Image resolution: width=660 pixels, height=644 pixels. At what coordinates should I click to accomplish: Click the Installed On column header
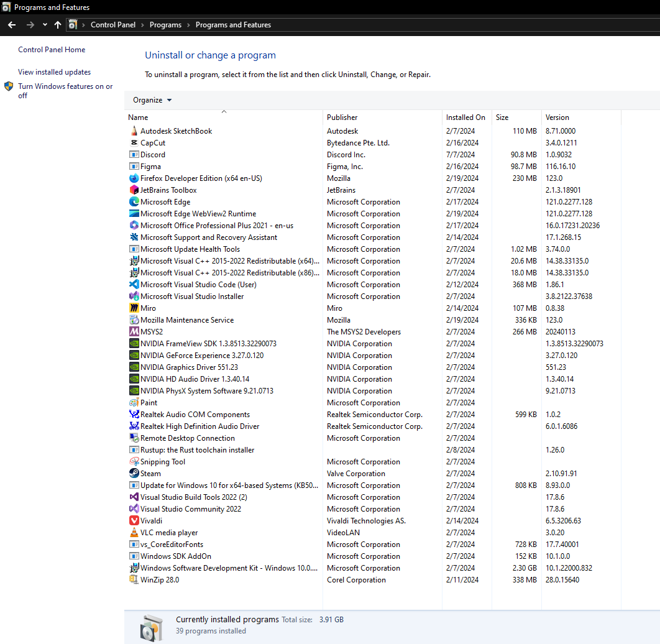(465, 117)
